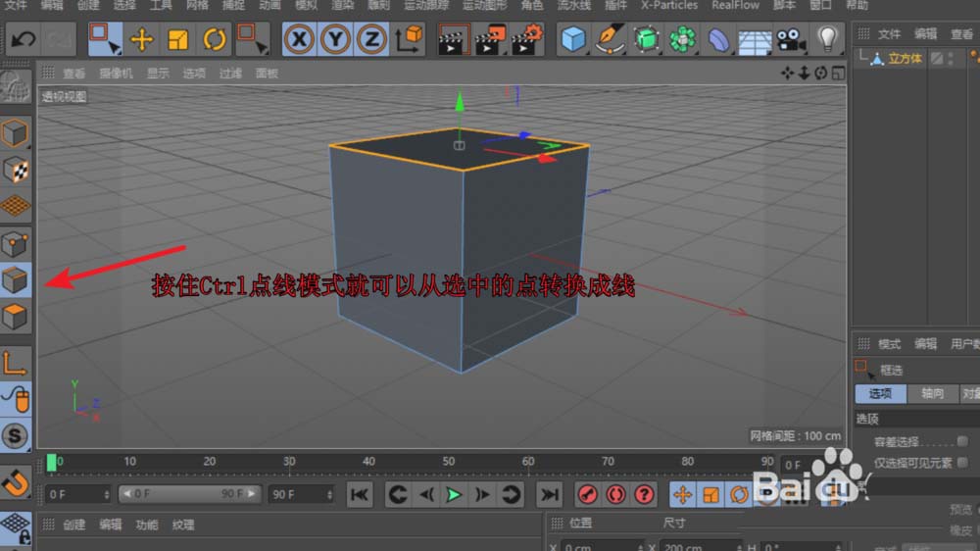Click frame 50 on the timeline ruler
The width and height of the screenshot is (980, 551).
(448, 462)
